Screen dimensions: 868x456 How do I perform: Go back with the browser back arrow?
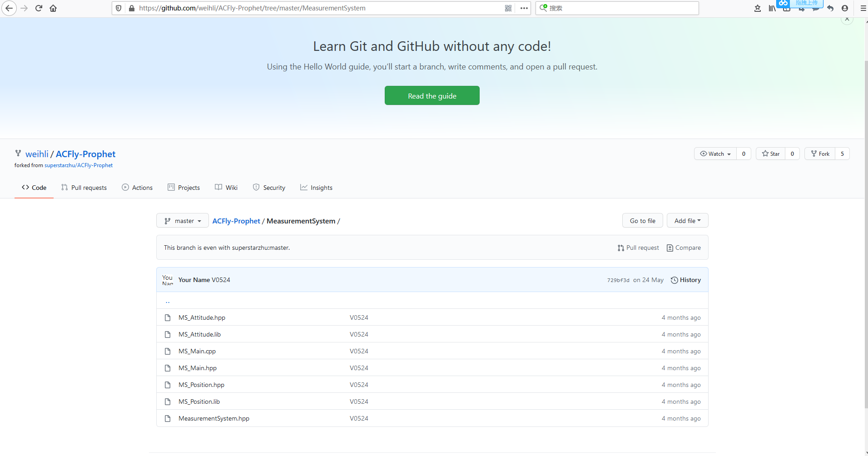point(9,8)
